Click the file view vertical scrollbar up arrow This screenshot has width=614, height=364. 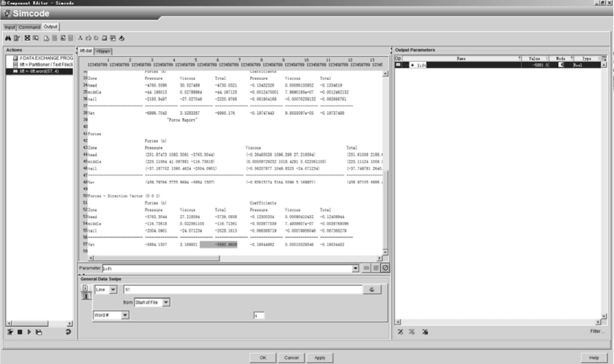pos(385,74)
